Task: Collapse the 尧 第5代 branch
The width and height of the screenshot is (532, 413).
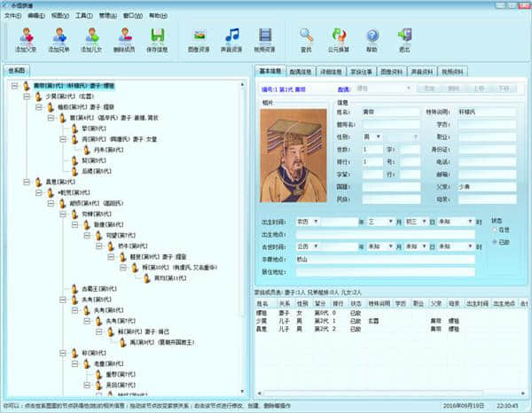Action: [x=63, y=139]
